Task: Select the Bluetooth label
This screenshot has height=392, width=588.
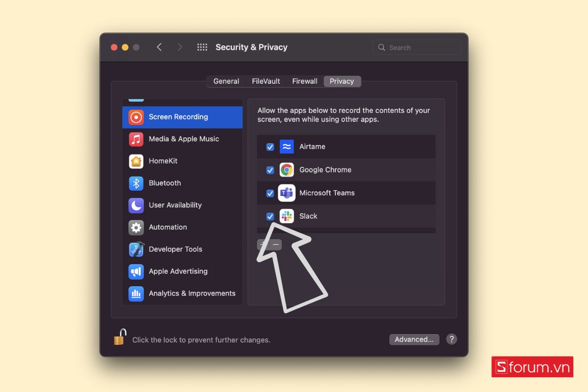Action: [165, 183]
